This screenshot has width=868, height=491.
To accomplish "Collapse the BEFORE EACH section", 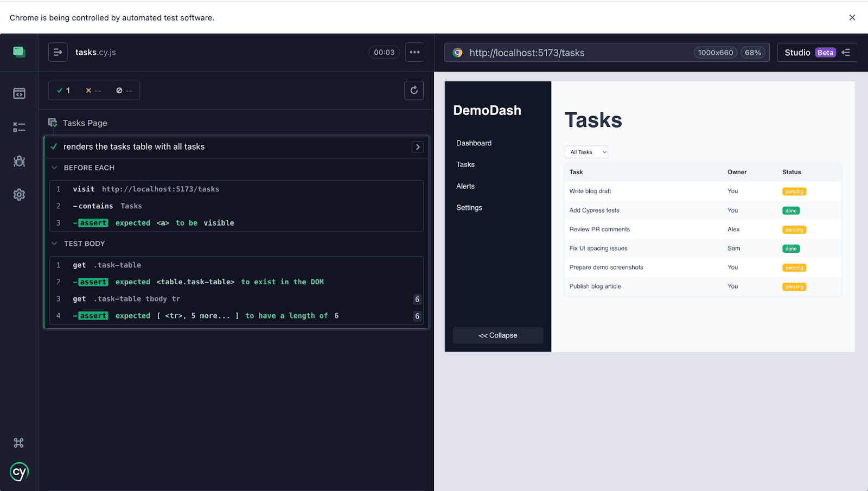I will (x=54, y=168).
